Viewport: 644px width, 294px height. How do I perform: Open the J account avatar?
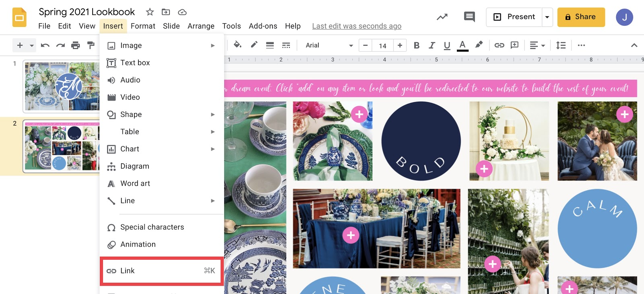(624, 17)
